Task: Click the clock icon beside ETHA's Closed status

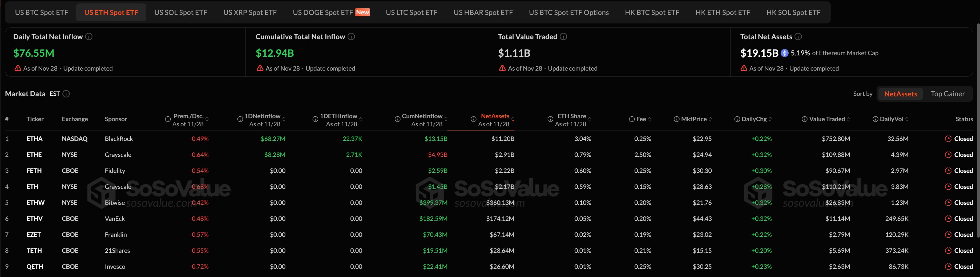Action: (x=948, y=139)
